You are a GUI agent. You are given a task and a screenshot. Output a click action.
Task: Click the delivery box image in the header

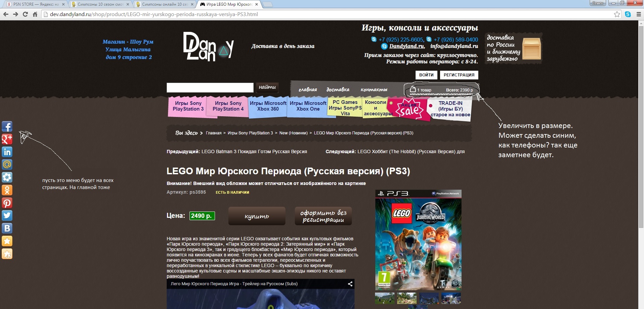532,49
